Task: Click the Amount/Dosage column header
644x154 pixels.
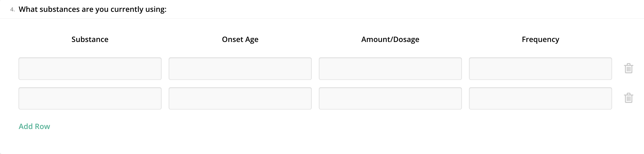Action: pyautogui.click(x=390, y=39)
